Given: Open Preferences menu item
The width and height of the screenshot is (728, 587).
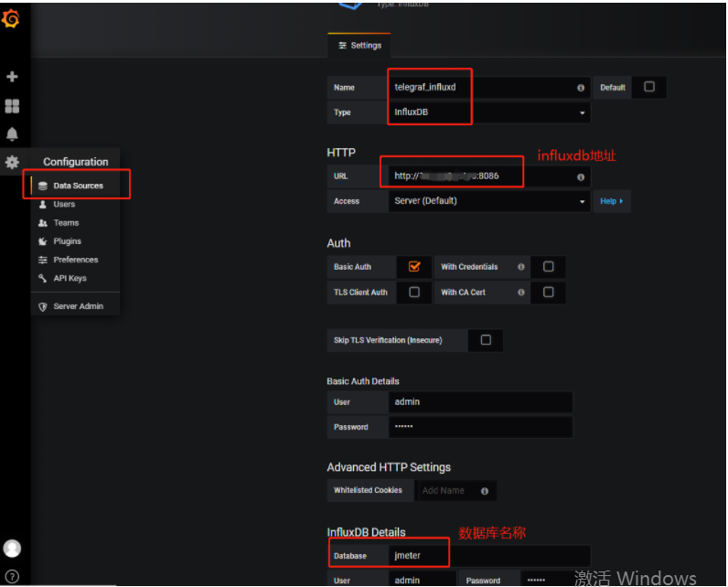Looking at the screenshot, I should [76, 260].
